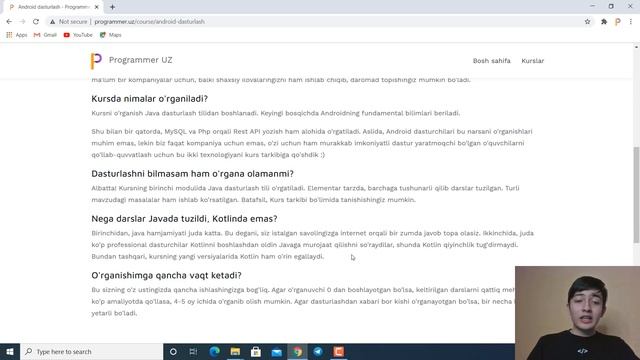The width and height of the screenshot is (640, 360).
Task: Bookmark this page with star icon
Action: (587, 22)
